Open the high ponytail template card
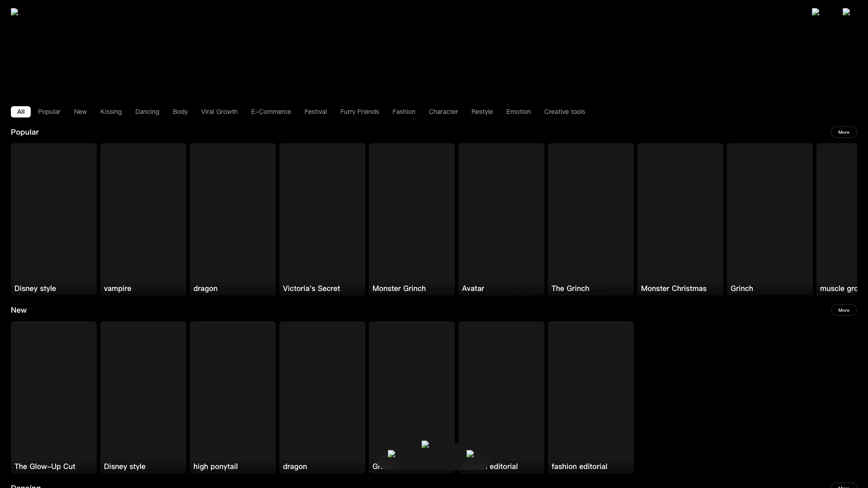Screen dimensions: 868x488 [x=232, y=397]
